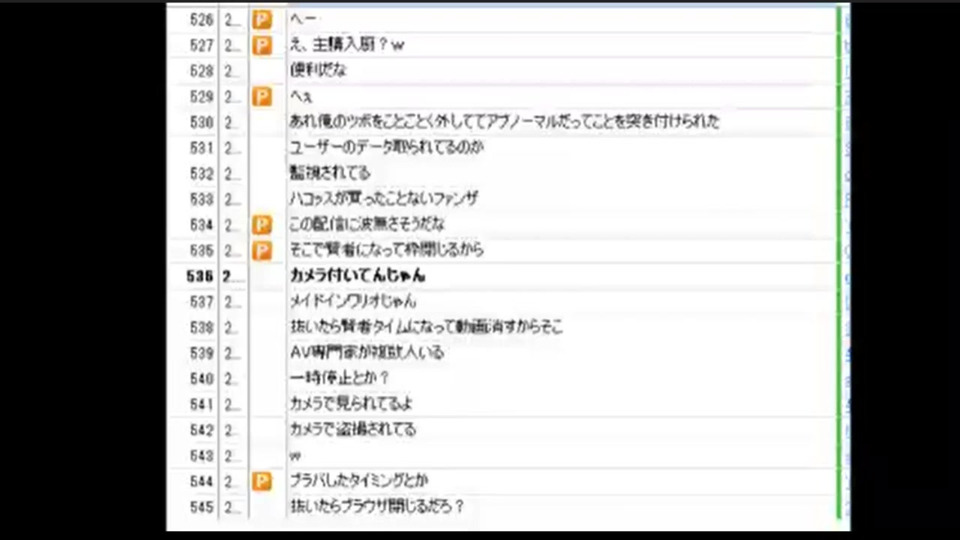
Task: Select the comment 'え、主購入厨？w'
Action: 347,45
